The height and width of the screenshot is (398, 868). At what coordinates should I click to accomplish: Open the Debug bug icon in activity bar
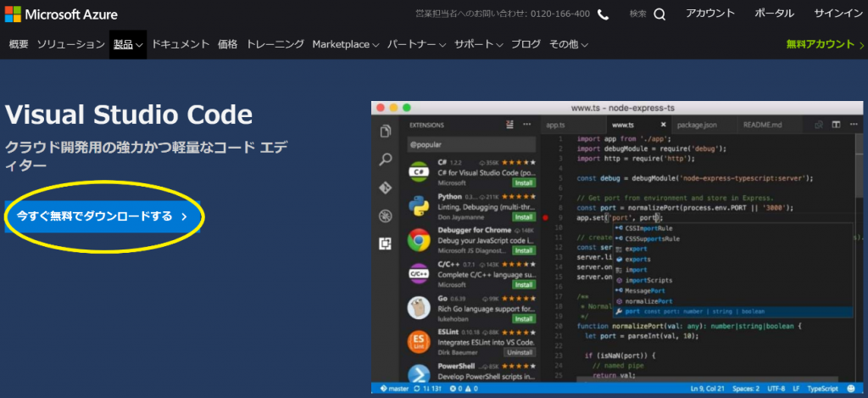(x=386, y=216)
